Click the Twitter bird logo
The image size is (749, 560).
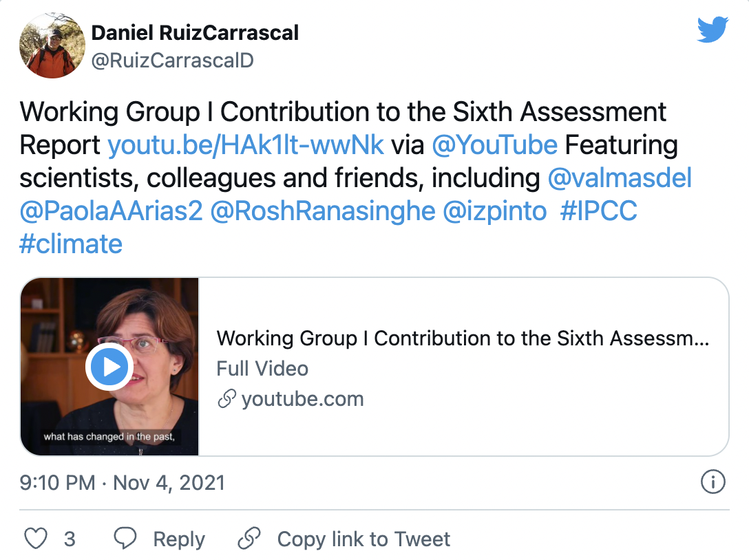(713, 30)
